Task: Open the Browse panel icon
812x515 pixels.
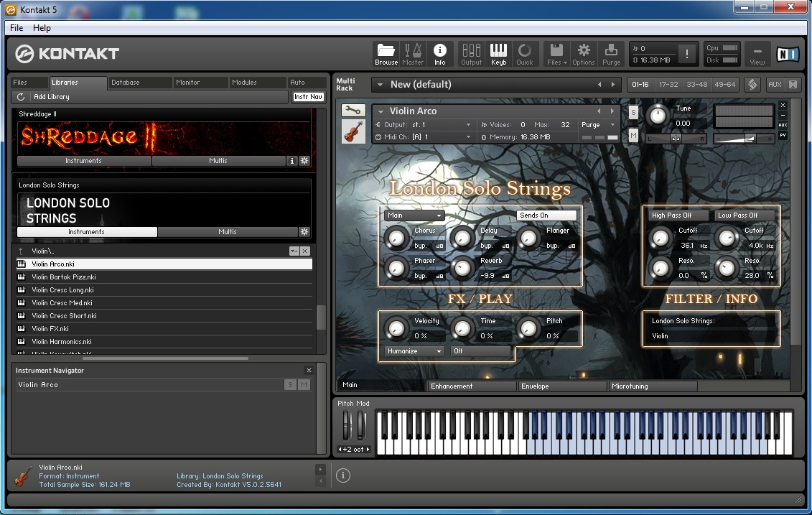Action: click(x=386, y=55)
